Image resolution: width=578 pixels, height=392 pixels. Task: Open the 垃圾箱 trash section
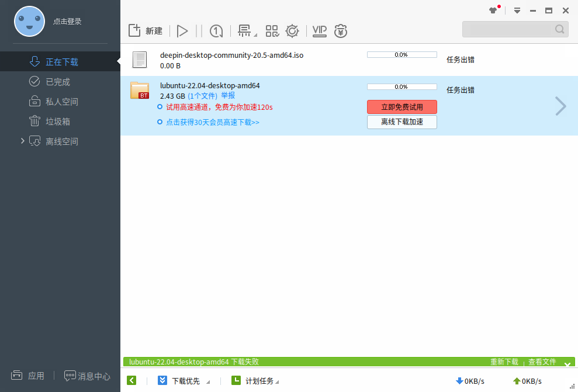[57, 121]
